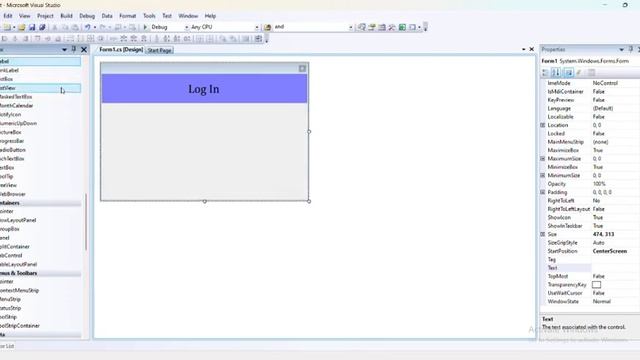Open the active documents list dropdown
The width and height of the screenshot is (640, 360).
pos(524,49)
